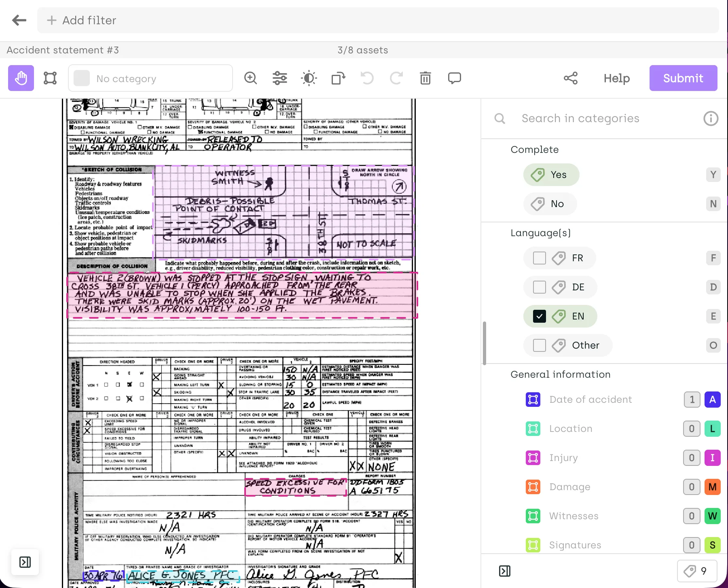Check the FR language checkbox
The height and width of the screenshot is (588, 728).
540,258
